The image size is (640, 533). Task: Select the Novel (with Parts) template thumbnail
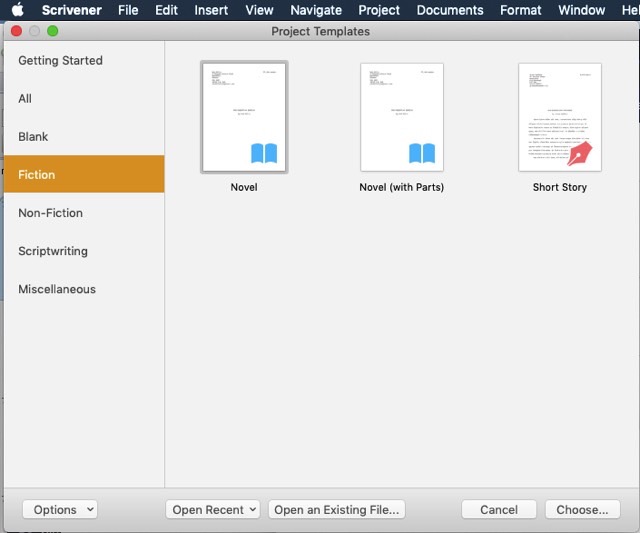[x=402, y=117]
